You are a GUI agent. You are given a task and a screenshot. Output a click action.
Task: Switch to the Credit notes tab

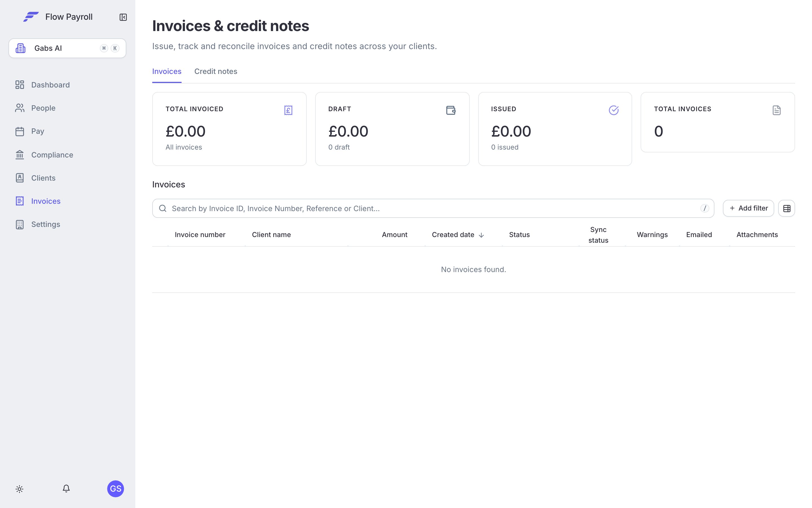216,71
